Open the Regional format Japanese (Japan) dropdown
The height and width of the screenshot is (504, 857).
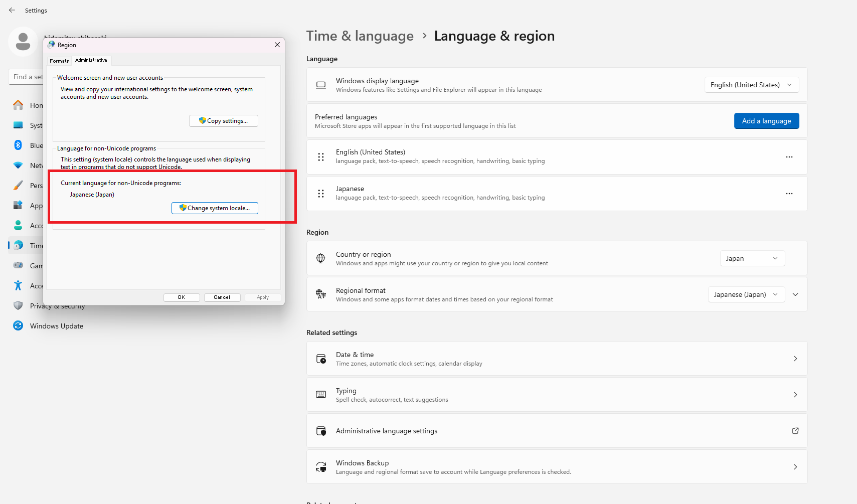coord(746,294)
